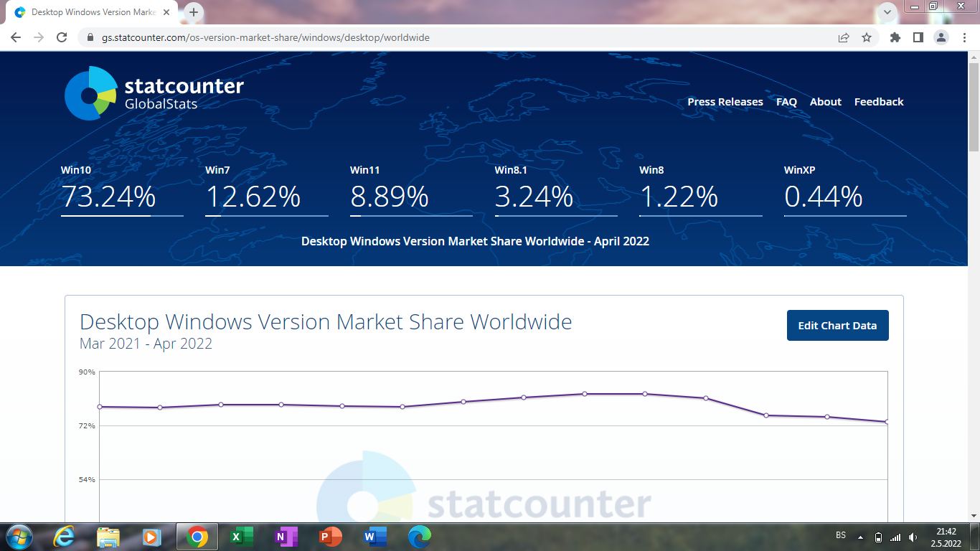Open a new browser tab
980x551 pixels.
[194, 12]
